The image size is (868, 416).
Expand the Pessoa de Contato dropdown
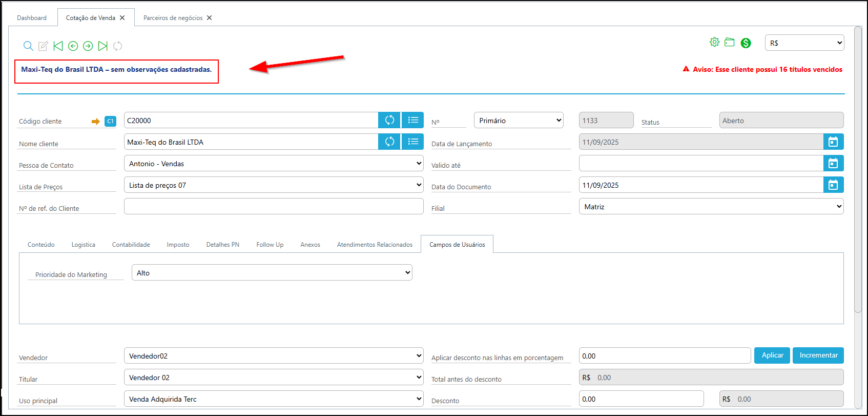click(274, 164)
